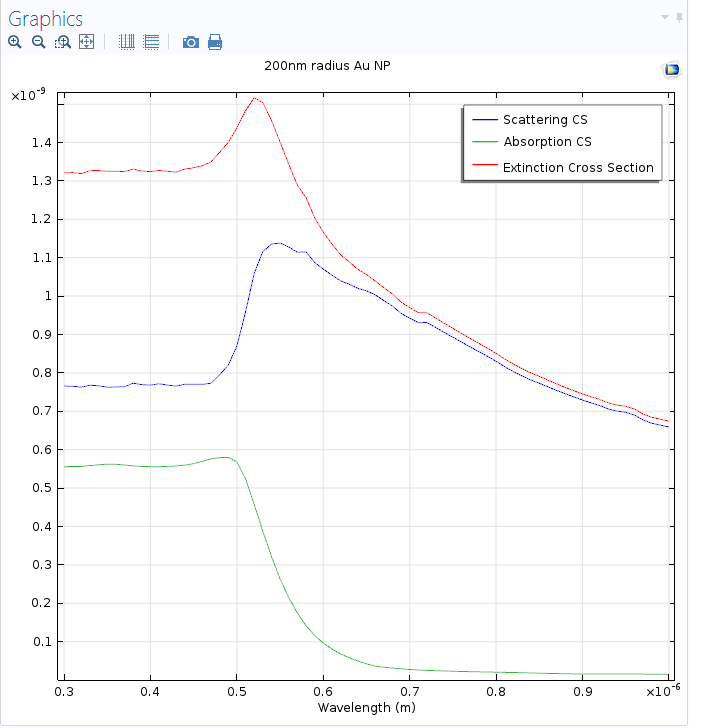Click the 'Scattering CS' legend entry
Screen dimensions: 702x728
click(x=545, y=120)
